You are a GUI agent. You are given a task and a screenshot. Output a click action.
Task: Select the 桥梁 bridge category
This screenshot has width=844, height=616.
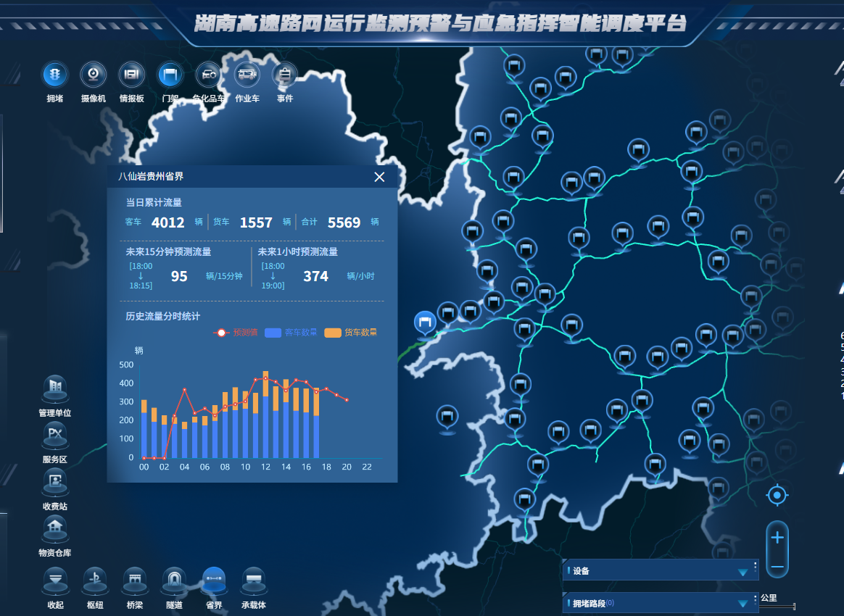(135, 580)
